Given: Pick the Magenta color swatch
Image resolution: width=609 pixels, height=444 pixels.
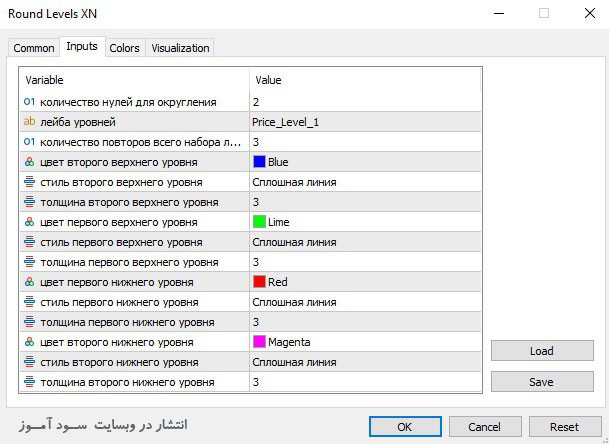Looking at the screenshot, I should coord(259,342).
